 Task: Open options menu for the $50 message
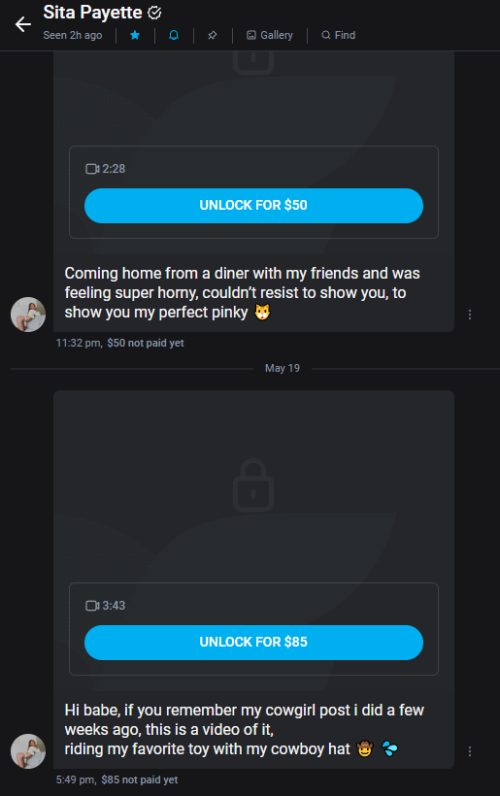[470, 315]
